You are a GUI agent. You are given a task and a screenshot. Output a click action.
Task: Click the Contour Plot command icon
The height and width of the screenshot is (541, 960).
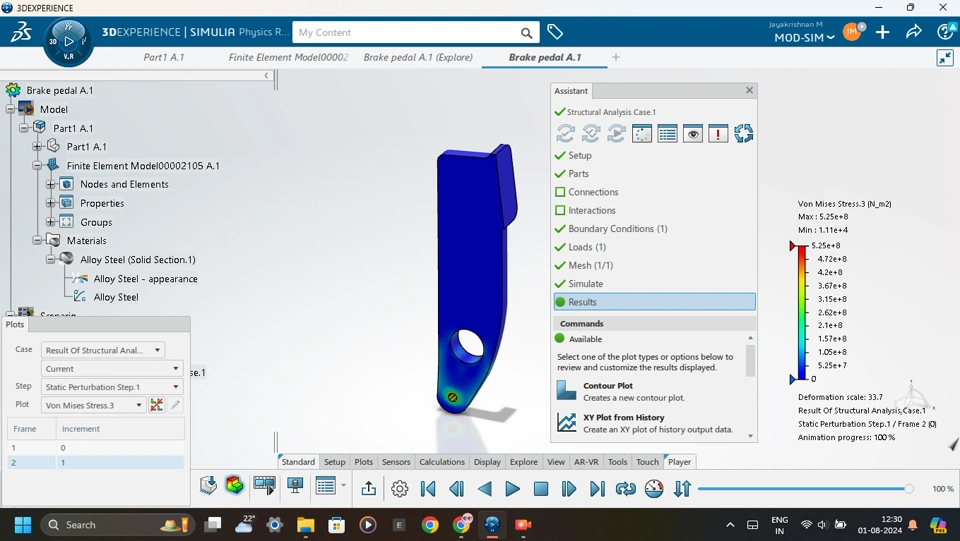point(566,390)
